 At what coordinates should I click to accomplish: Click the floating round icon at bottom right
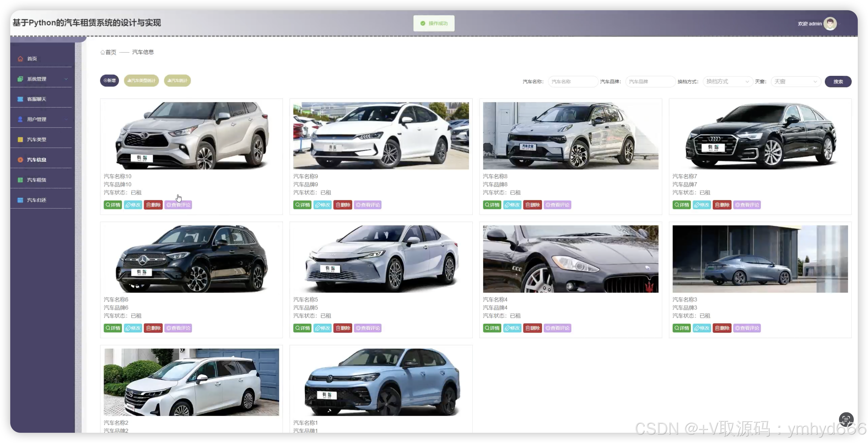tap(846, 419)
